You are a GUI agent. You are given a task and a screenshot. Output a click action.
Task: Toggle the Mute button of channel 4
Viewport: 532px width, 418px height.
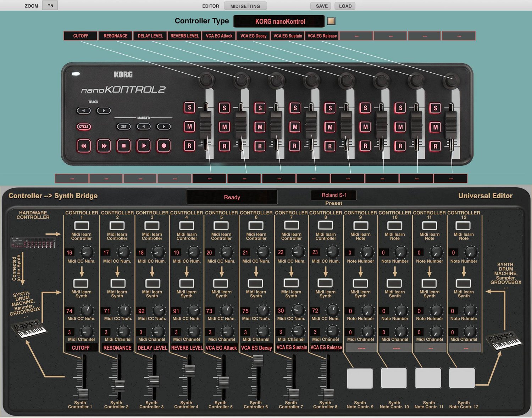[x=295, y=127]
